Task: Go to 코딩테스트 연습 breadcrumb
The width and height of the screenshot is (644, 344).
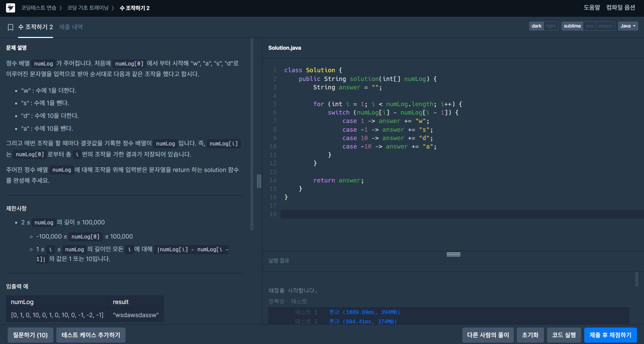Action: (x=39, y=8)
